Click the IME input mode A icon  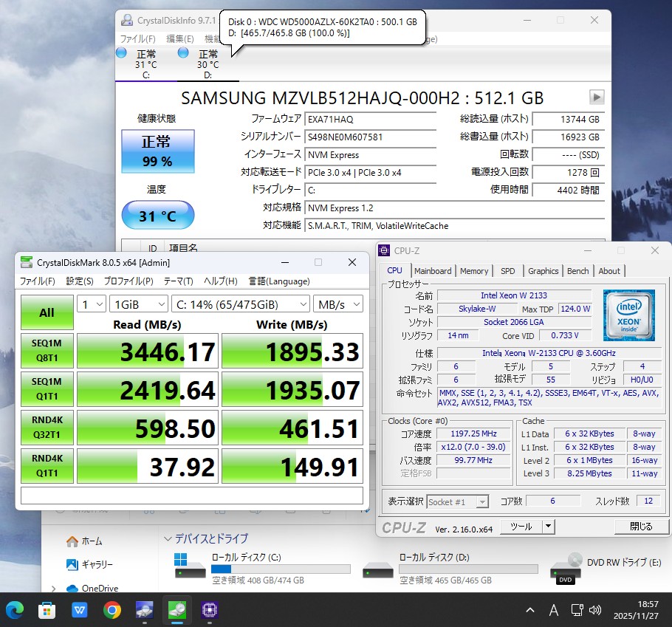click(x=554, y=610)
